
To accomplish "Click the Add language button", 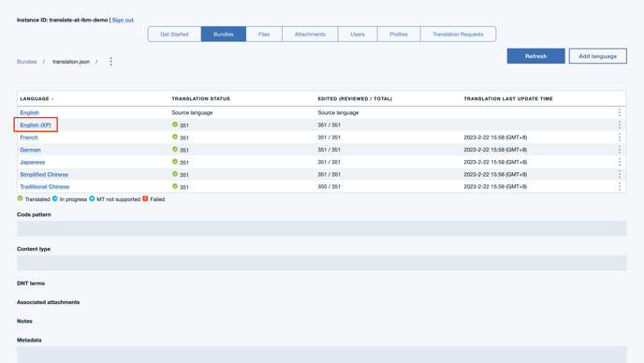I will 598,56.
